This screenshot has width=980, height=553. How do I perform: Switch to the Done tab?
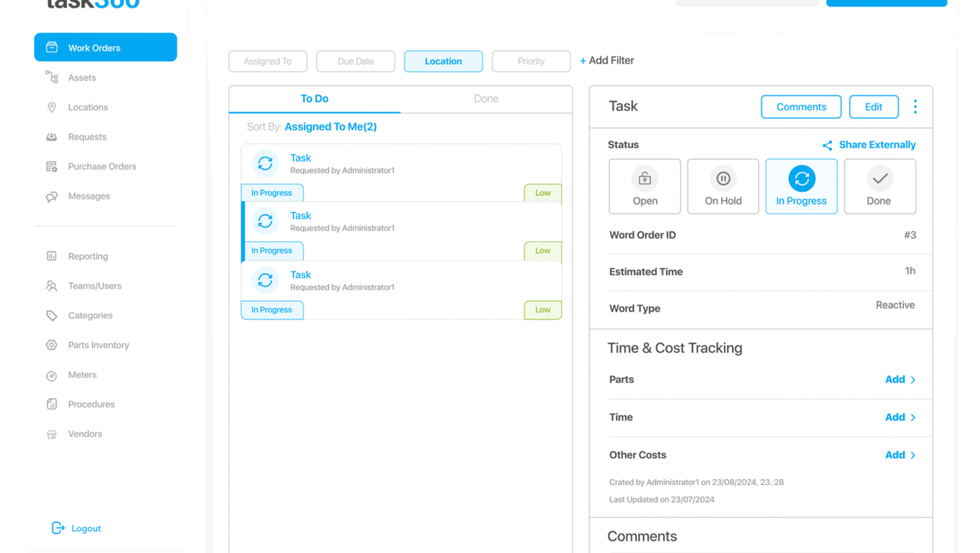coord(486,99)
